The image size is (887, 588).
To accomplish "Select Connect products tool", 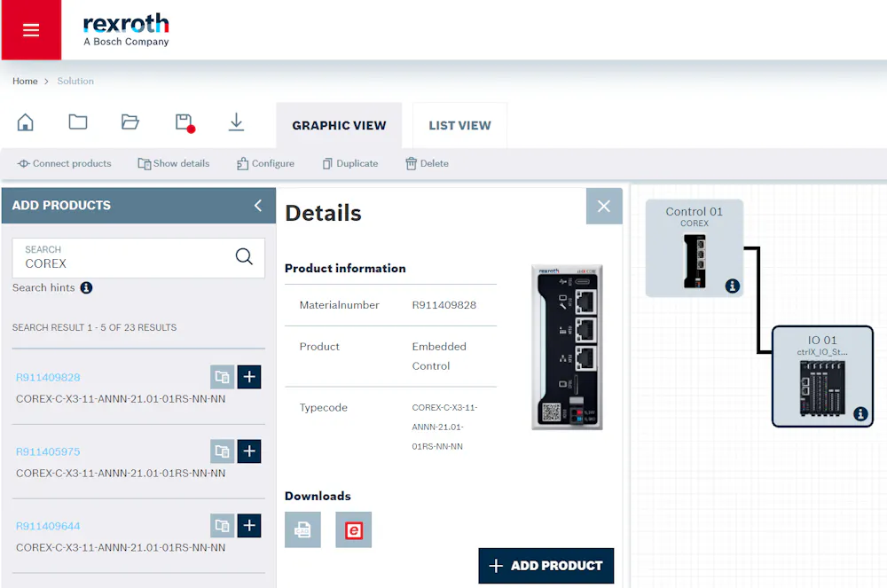I will [64, 163].
